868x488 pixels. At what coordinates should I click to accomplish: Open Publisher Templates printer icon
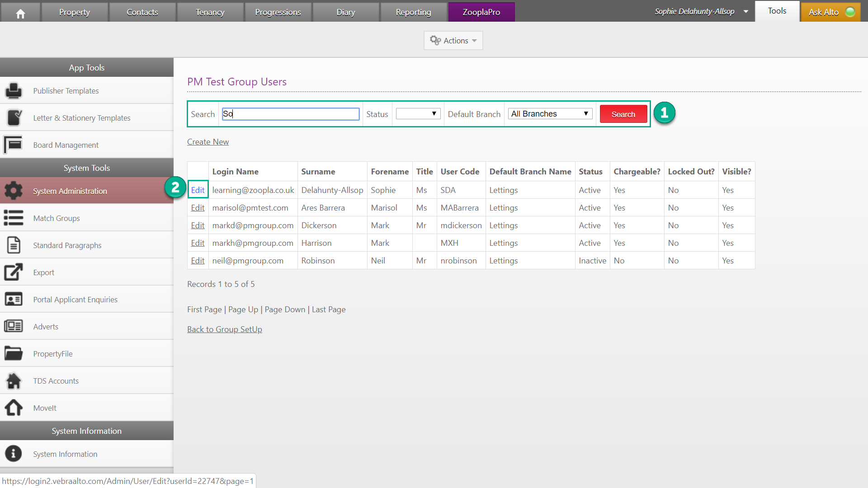click(14, 91)
